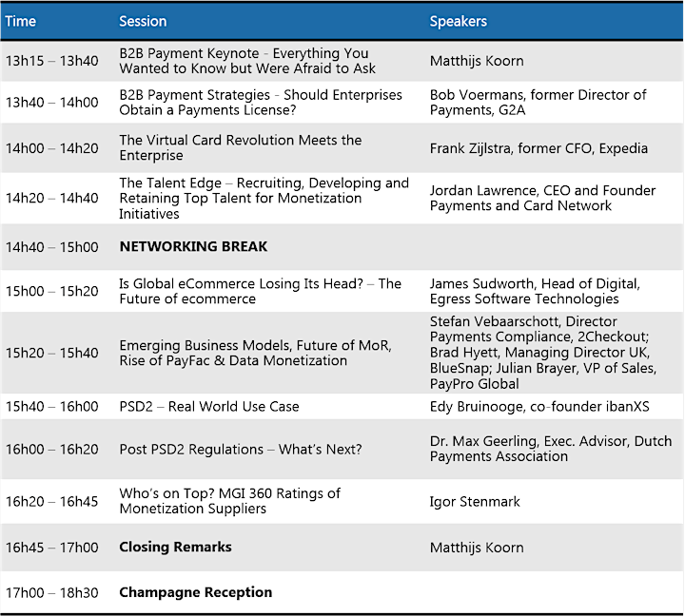This screenshot has width=685, height=616.
Task: Select the 15h00 – 15h20 time cell
Action: pos(52,291)
